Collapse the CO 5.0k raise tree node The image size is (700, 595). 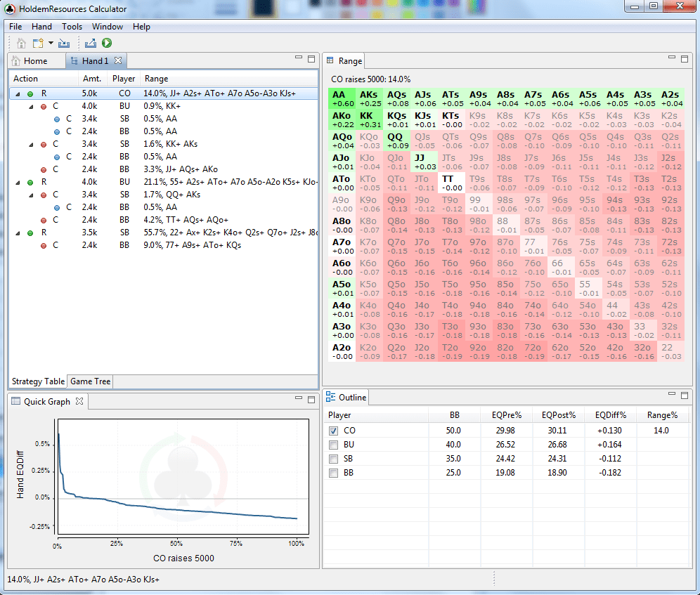click(18, 93)
